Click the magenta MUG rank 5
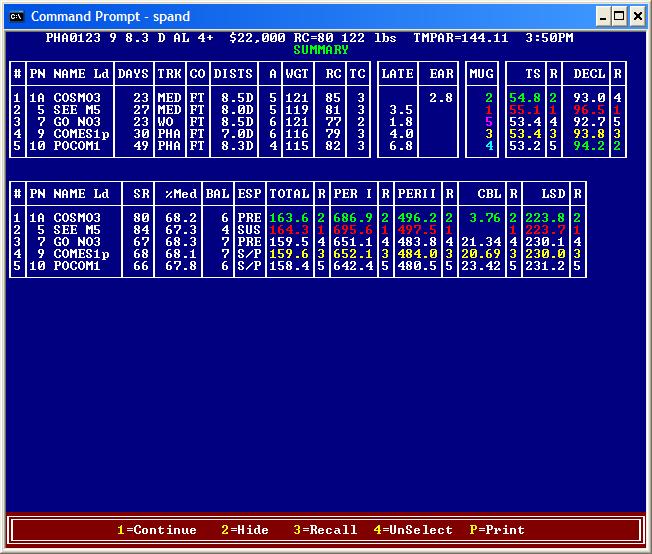The height and width of the screenshot is (554, 652). (489, 122)
